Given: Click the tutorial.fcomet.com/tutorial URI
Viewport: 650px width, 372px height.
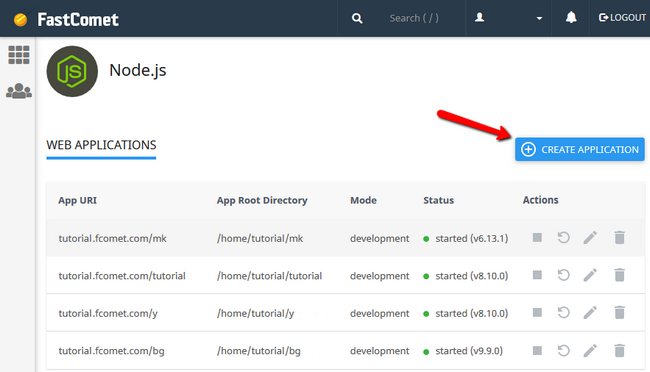Looking at the screenshot, I should pyautogui.click(x=122, y=276).
